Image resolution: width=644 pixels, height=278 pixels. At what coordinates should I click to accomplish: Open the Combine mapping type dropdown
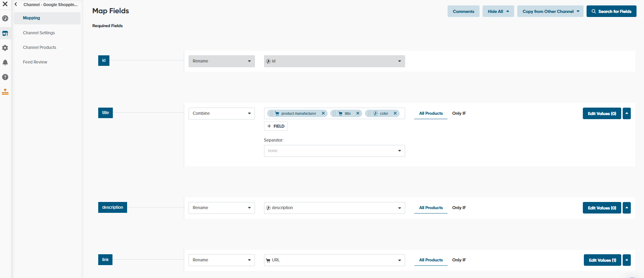click(x=222, y=113)
